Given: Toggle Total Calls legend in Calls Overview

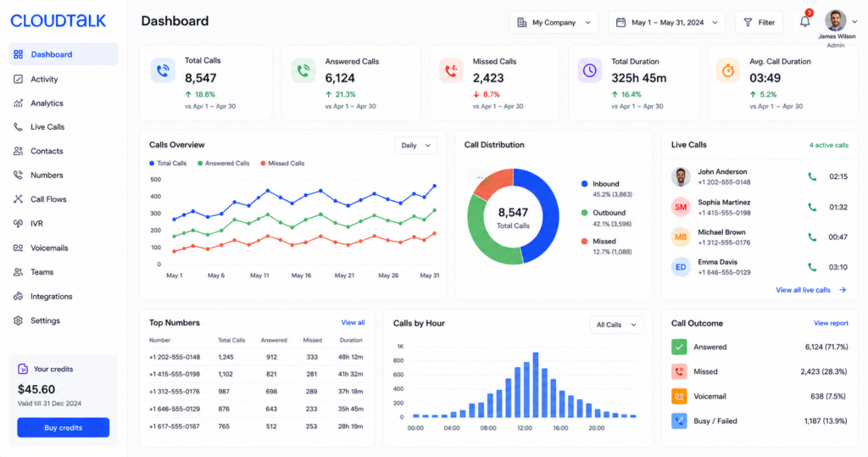Looking at the screenshot, I should pos(168,164).
